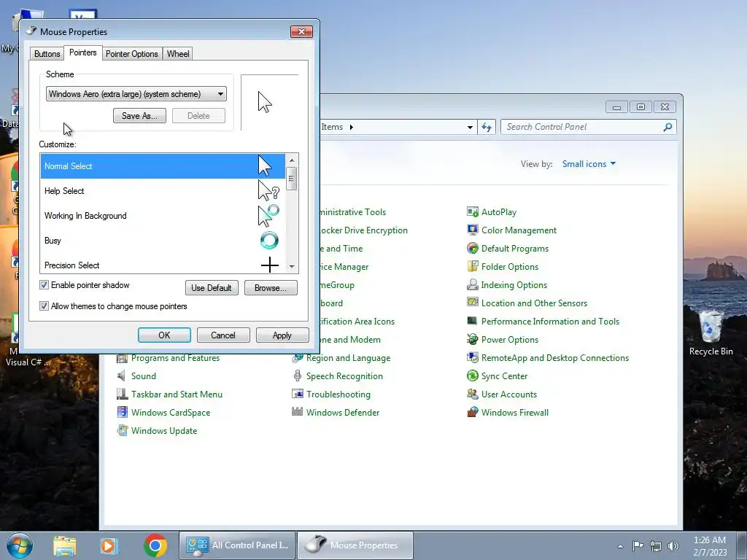
Task: Click the refresh icon beside address bar
Action: [x=487, y=127]
